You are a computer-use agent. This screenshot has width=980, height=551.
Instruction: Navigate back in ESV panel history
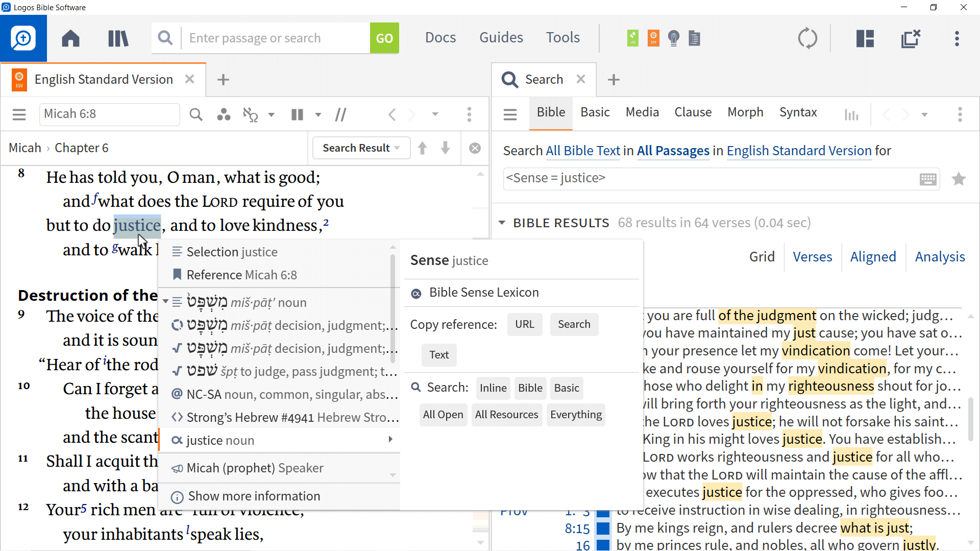click(x=392, y=114)
